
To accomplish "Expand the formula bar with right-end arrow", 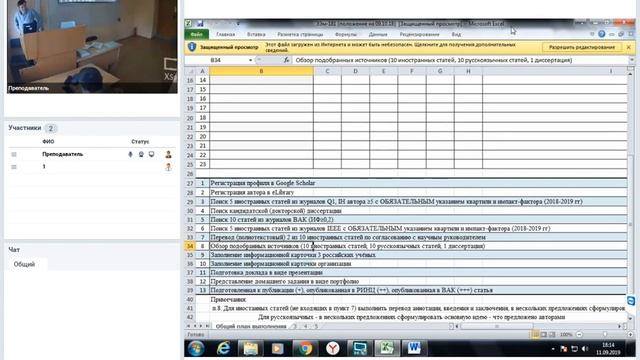I will 631,60.
